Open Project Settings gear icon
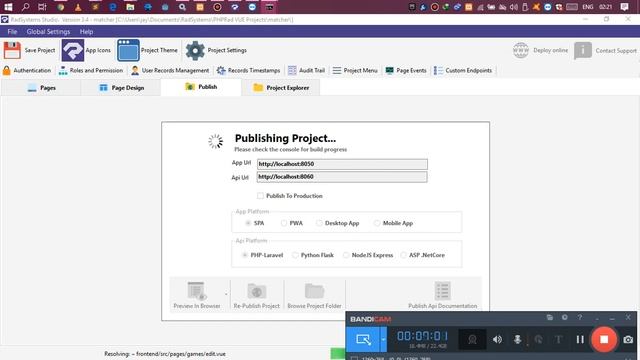The width and height of the screenshot is (640, 360). [x=195, y=50]
